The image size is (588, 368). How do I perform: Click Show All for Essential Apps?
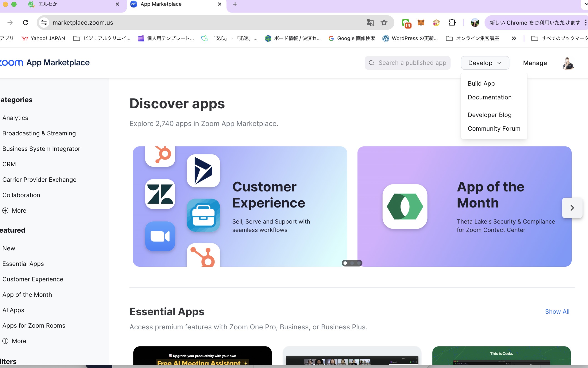point(557,312)
